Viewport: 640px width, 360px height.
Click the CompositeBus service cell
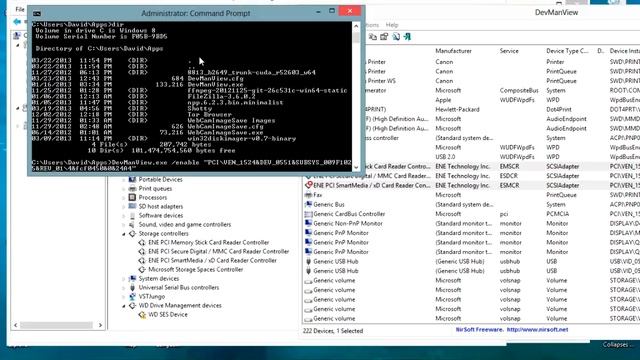pos(519,91)
